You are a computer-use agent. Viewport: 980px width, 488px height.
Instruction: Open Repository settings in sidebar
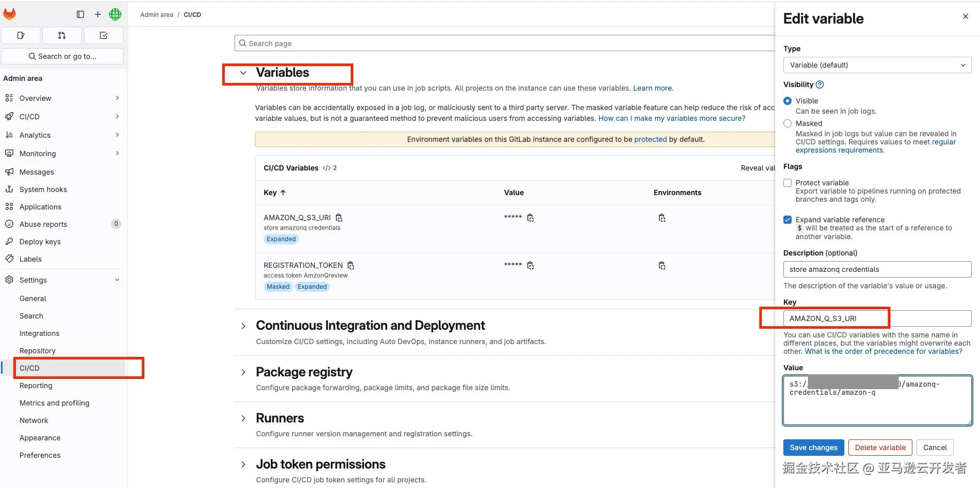(x=37, y=351)
